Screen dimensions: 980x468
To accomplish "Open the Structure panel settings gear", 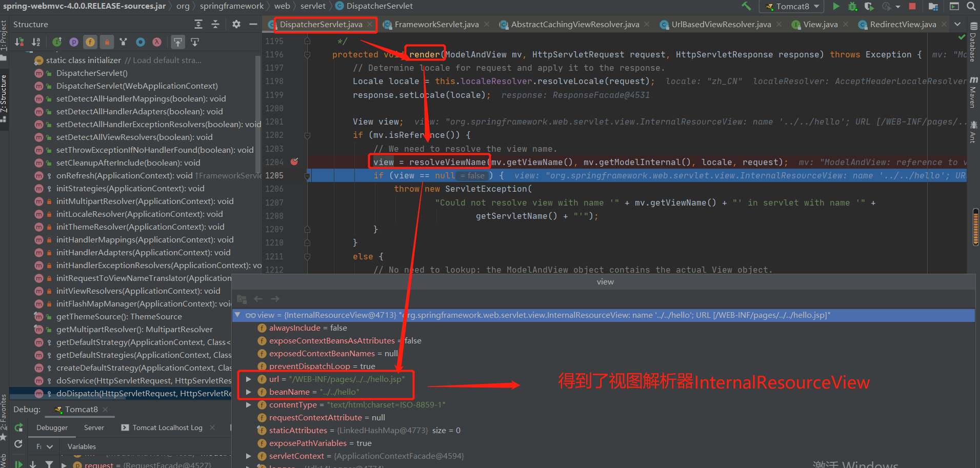I will pyautogui.click(x=236, y=24).
